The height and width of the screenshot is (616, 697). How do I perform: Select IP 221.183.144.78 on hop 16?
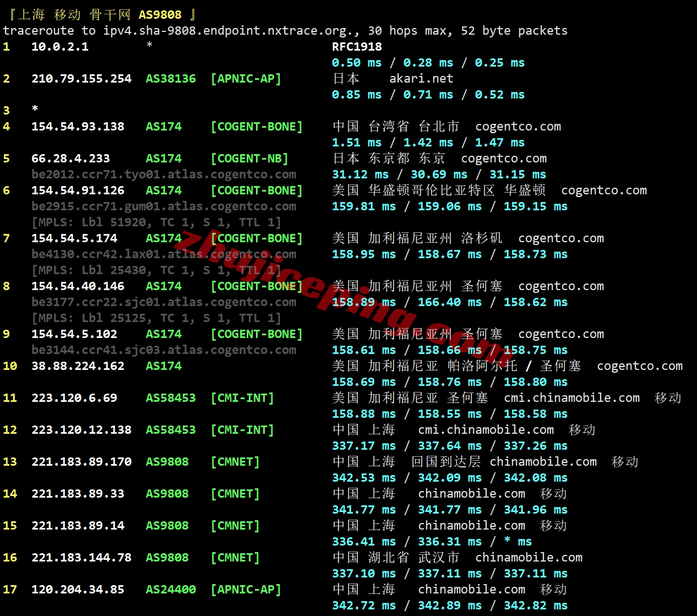[x=81, y=558]
